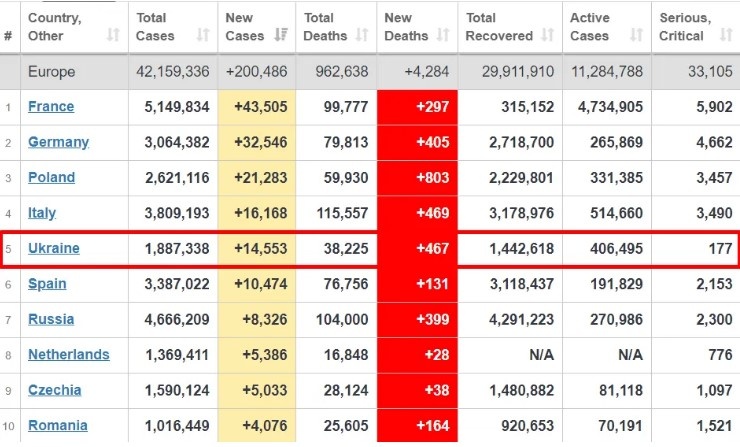Select France total cases 5,149,834
This screenshot has height=447, width=740.
[177, 107]
